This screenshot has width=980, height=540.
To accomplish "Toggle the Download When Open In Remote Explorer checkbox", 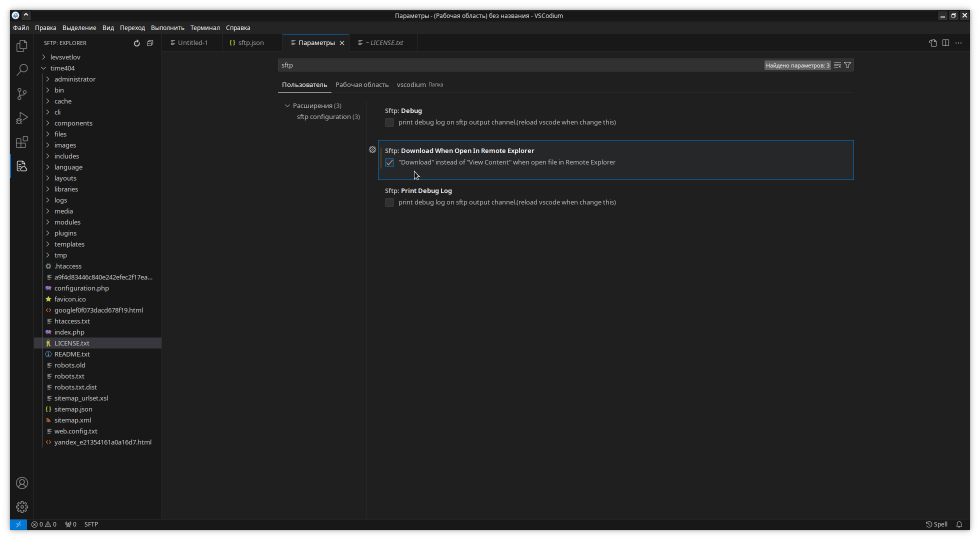I will coord(389,162).
